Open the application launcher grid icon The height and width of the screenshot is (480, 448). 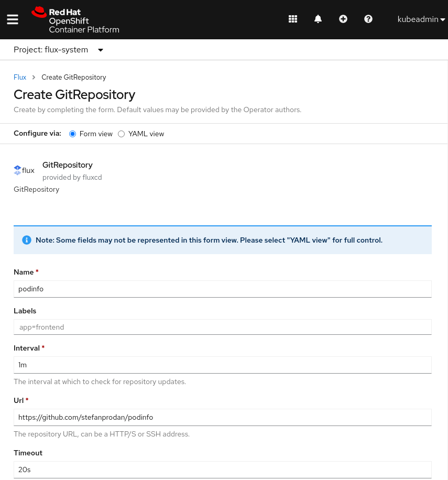coord(293,19)
